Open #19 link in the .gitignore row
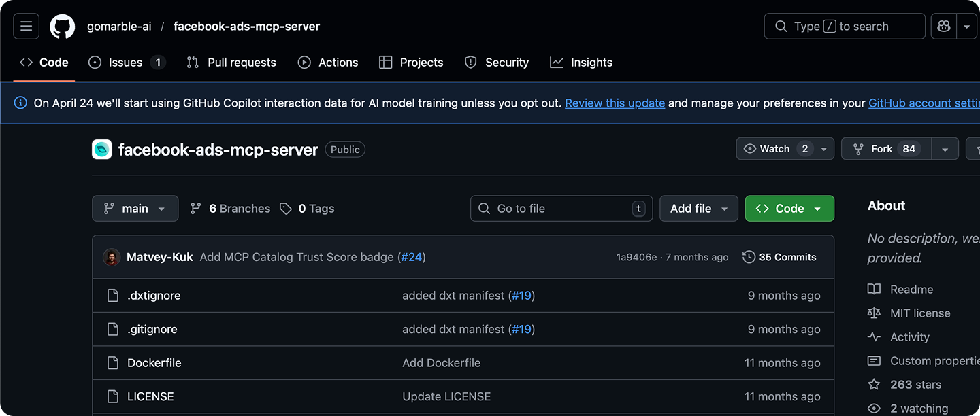Screen dimensions: 980x416 tap(521, 329)
